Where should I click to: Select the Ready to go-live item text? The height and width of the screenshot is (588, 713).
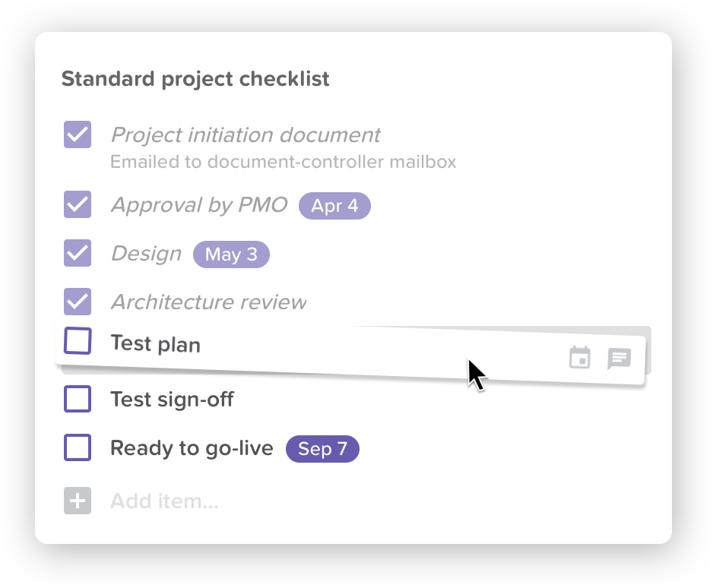coord(192,448)
